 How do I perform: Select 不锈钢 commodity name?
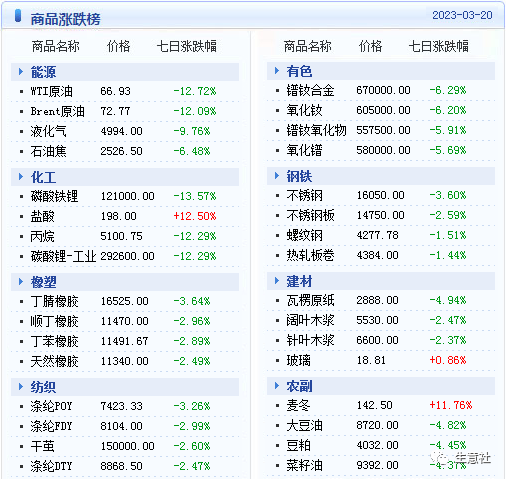point(304,195)
